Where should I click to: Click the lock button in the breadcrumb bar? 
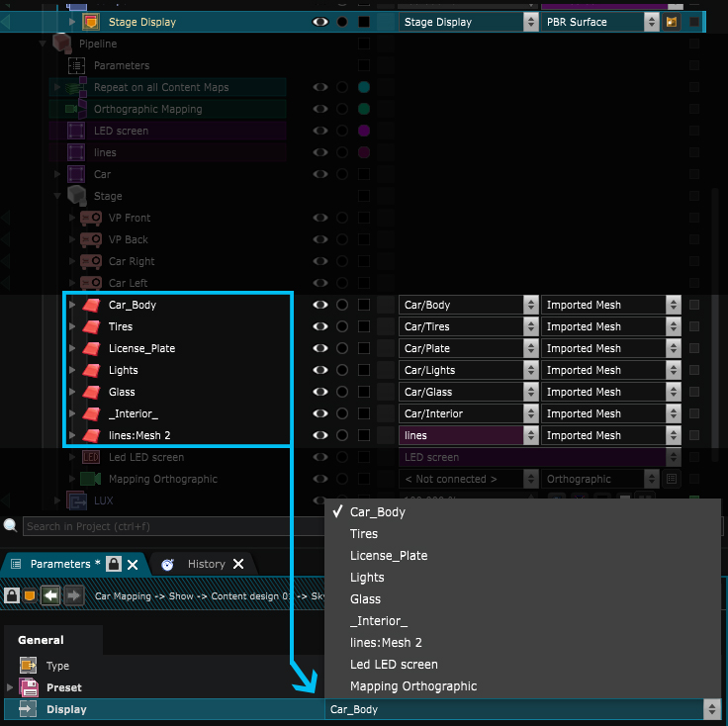tap(12, 595)
